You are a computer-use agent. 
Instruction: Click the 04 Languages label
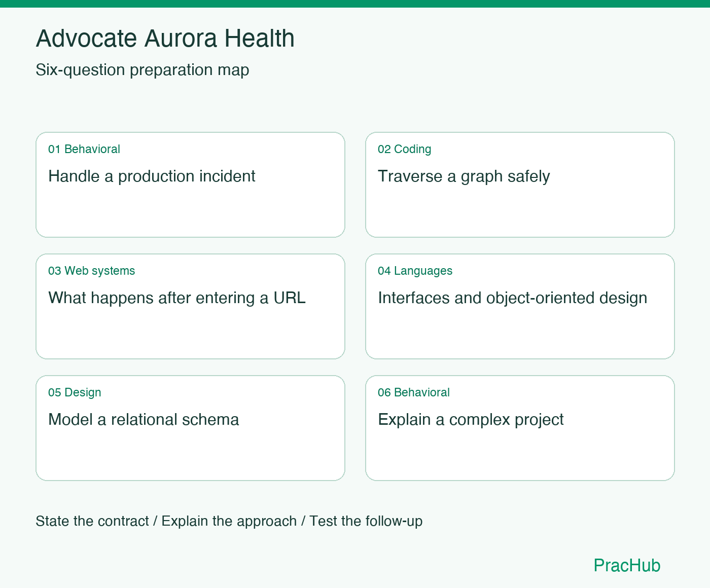click(x=415, y=271)
